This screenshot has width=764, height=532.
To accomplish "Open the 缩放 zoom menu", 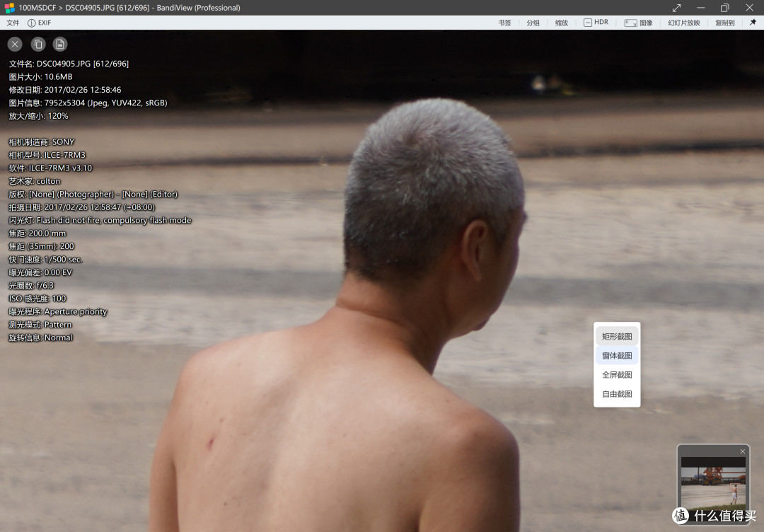I will [561, 23].
